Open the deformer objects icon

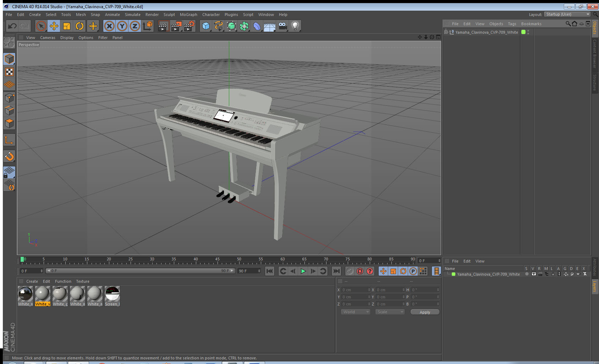(257, 26)
